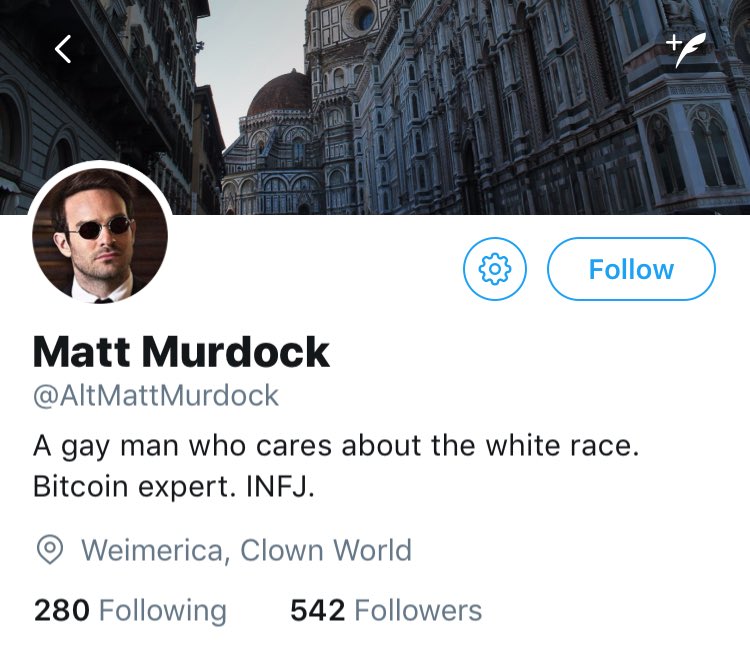Screen dimensions: 750x653
Task: Open the gear options button beside Follow
Action: 495,269
